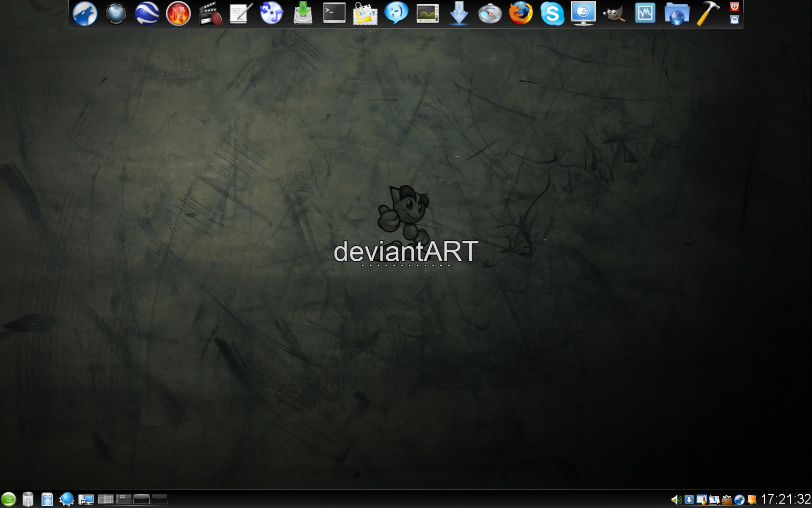Open the blue down-arrow download manager
The width and height of the screenshot is (812, 508).
coord(459,13)
